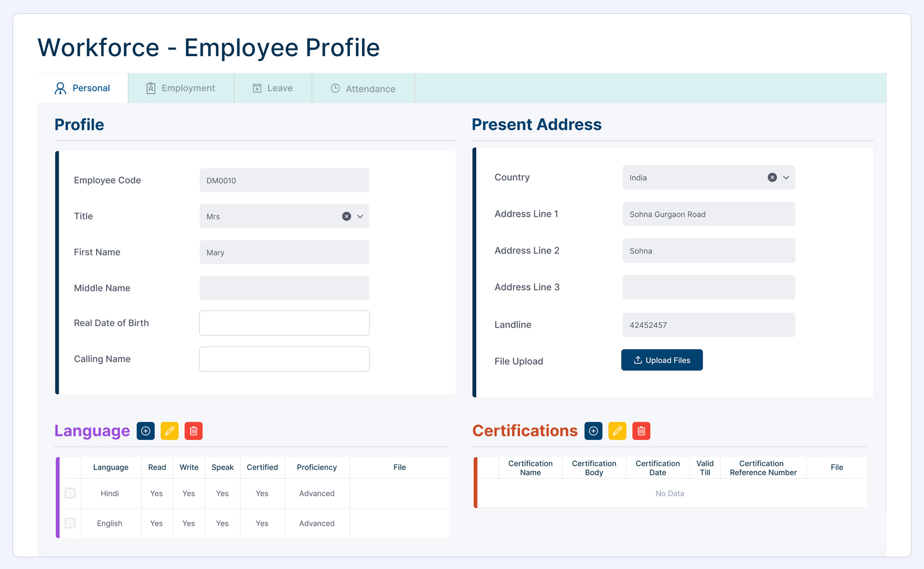Focus the Real Date of Birth field
Screen dimensions: 924x569
284,323
